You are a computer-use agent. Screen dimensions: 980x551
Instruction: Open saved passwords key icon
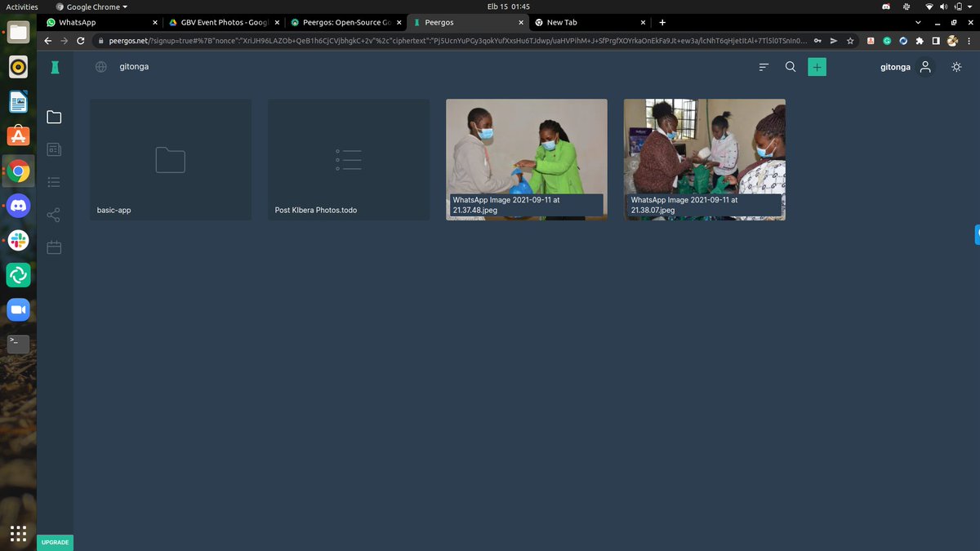(817, 40)
